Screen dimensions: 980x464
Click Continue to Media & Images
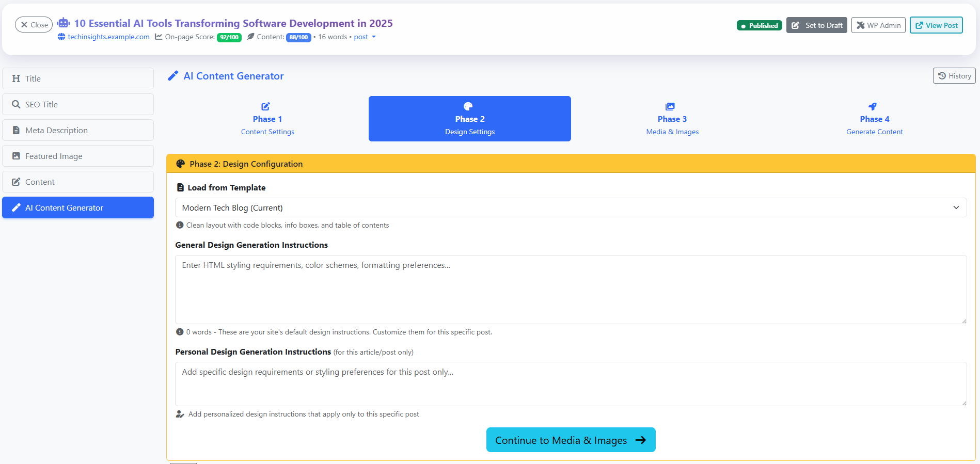571,440
